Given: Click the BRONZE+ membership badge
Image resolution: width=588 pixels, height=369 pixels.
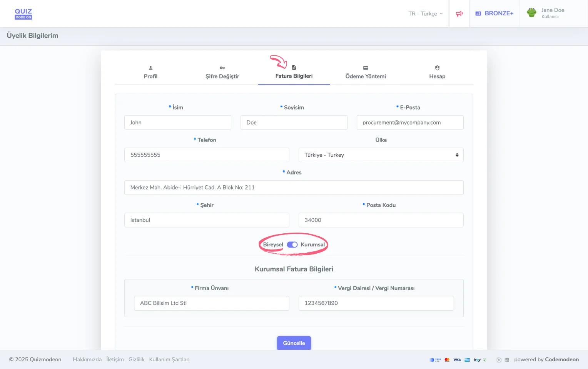Looking at the screenshot, I should [494, 13].
